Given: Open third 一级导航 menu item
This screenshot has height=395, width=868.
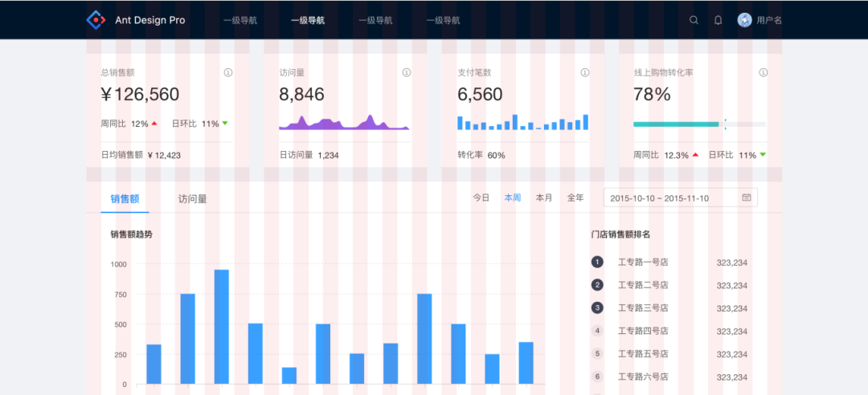Looking at the screenshot, I should 375,20.
